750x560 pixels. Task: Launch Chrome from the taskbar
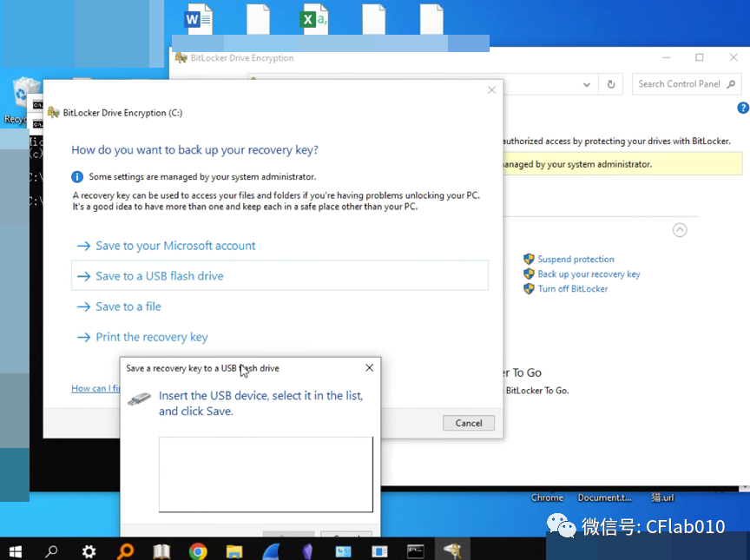(198, 551)
